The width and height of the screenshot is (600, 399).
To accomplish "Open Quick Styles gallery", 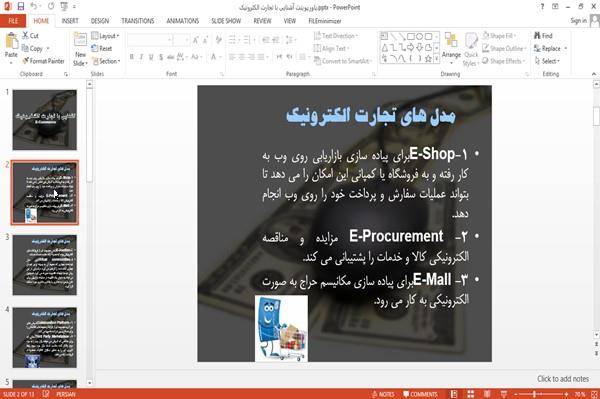I will [471, 50].
